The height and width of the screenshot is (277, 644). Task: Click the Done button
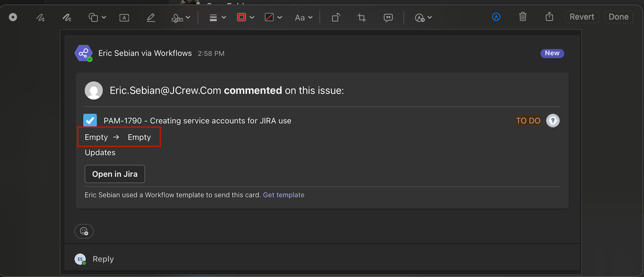click(618, 17)
